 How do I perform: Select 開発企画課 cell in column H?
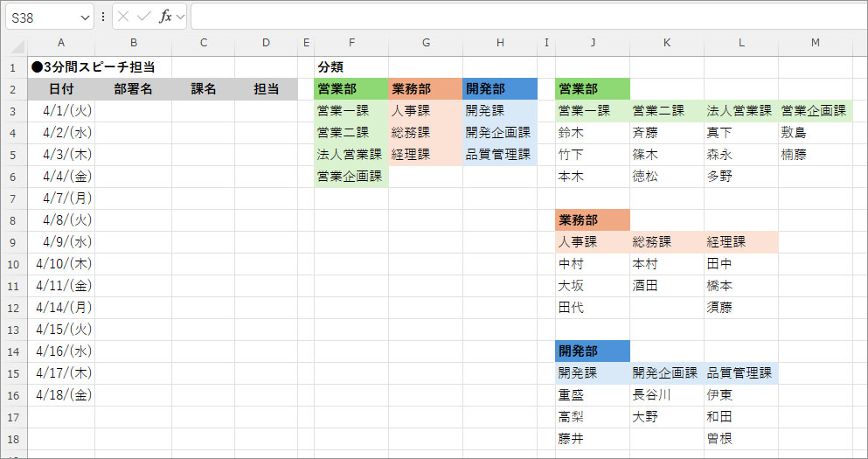[500, 133]
